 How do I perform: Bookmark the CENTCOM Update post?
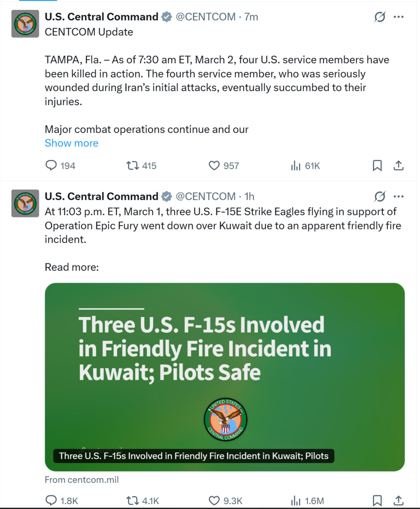pos(377,166)
